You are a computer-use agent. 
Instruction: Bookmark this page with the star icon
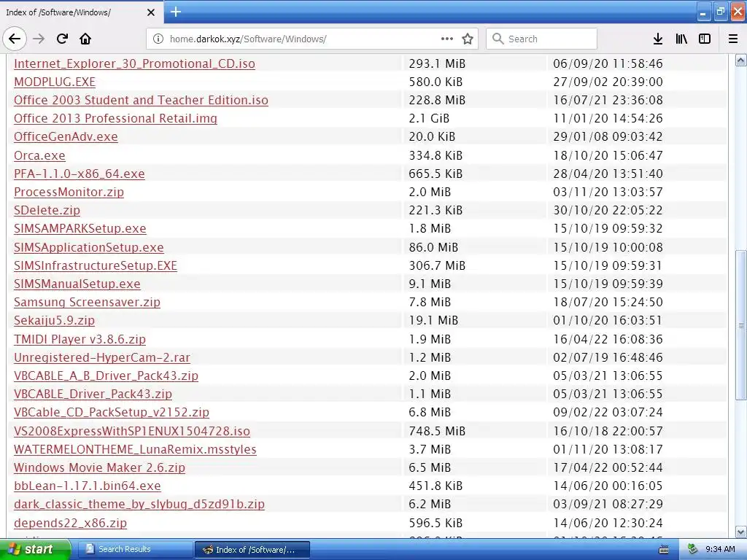tap(468, 39)
